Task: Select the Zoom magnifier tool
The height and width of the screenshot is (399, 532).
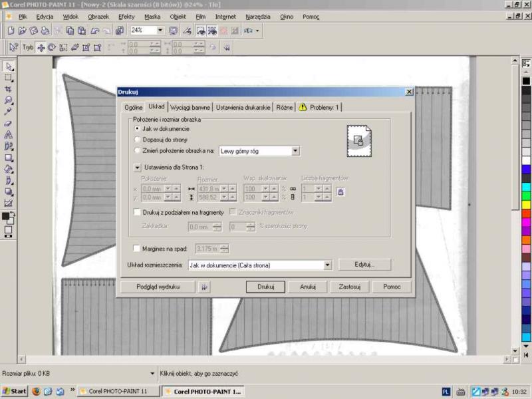Action: (x=9, y=100)
